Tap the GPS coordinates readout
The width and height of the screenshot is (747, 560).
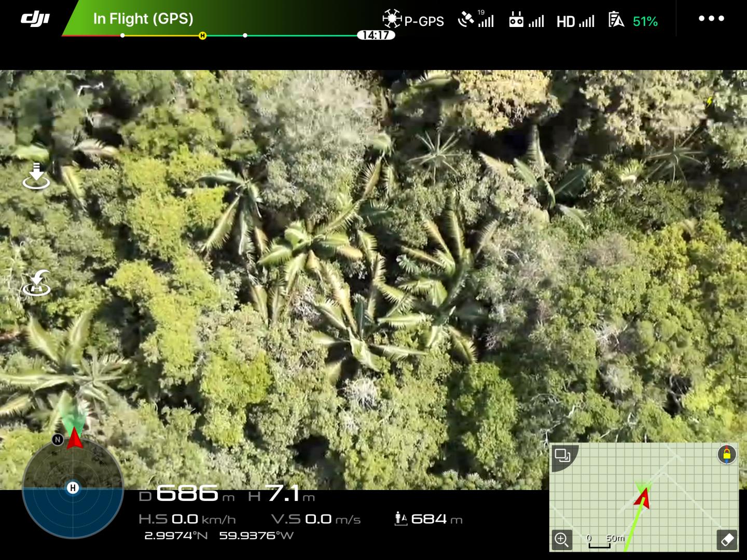click(x=218, y=535)
